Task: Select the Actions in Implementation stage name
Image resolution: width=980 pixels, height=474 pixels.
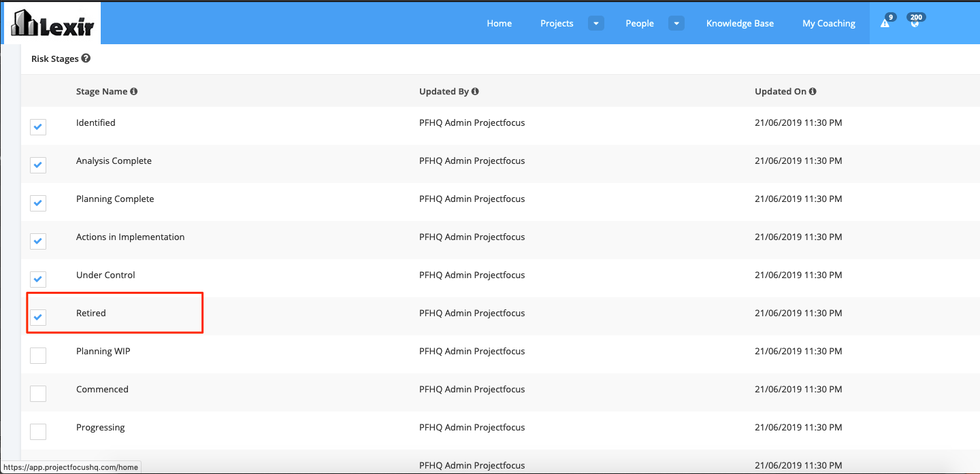Action: click(x=130, y=237)
